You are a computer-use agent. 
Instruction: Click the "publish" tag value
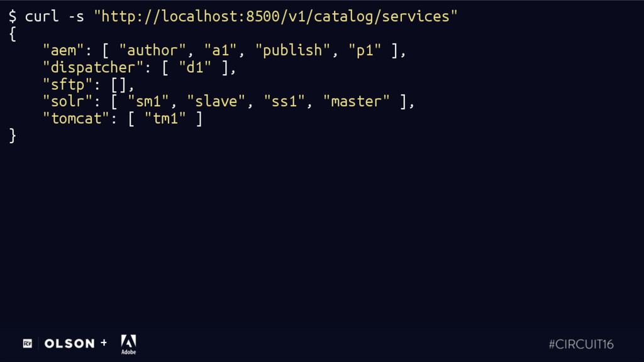click(293, 50)
